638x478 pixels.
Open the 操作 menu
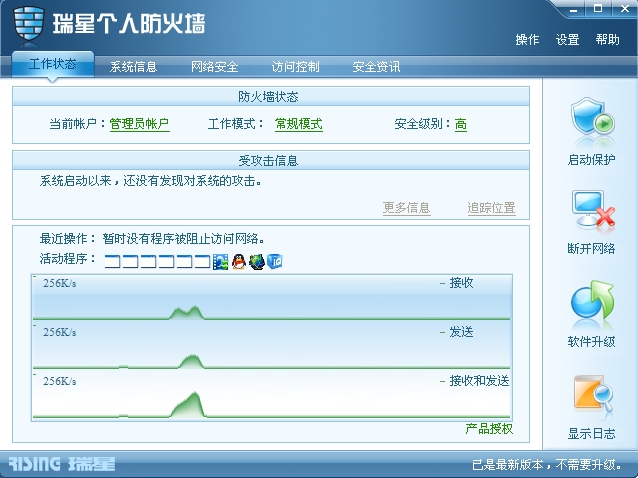coord(527,40)
